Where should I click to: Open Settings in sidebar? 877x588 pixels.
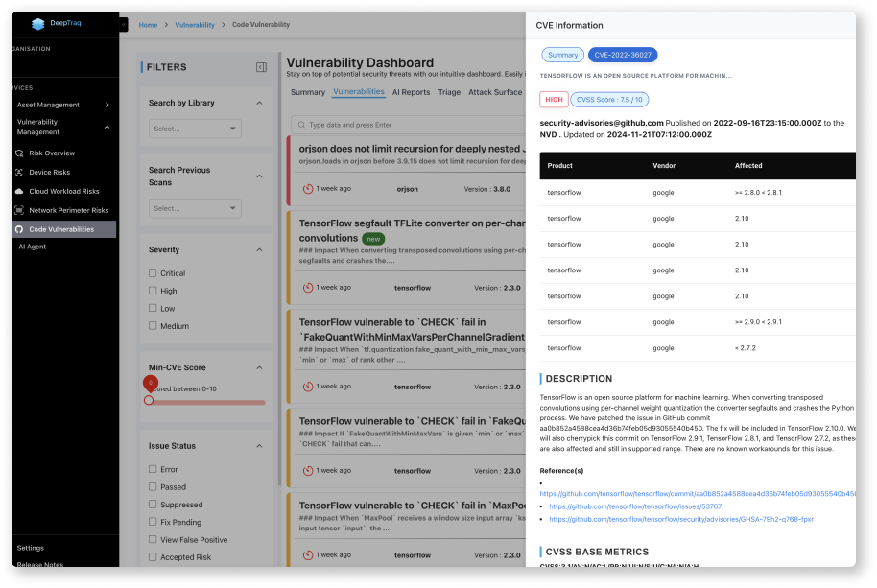pyautogui.click(x=30, y=548)
